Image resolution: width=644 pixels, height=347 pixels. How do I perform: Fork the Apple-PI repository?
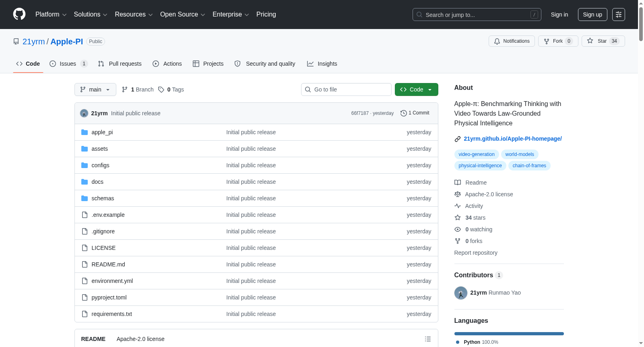pos(558,41)
